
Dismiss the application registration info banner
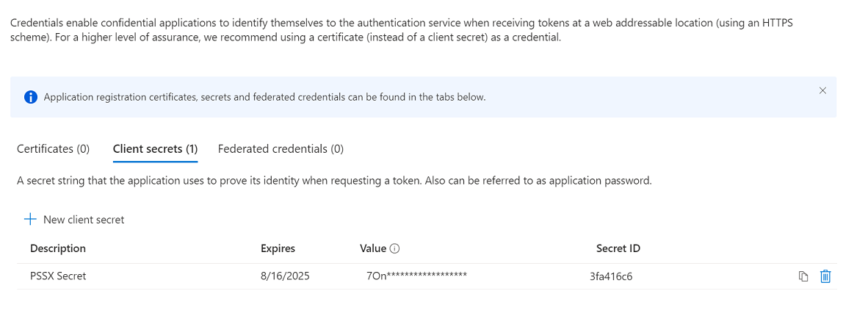(822, 91)
